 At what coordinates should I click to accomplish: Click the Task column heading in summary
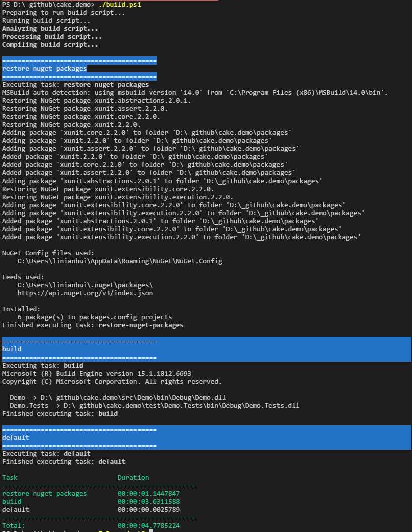pyautogui.click(x=10, y=478)
